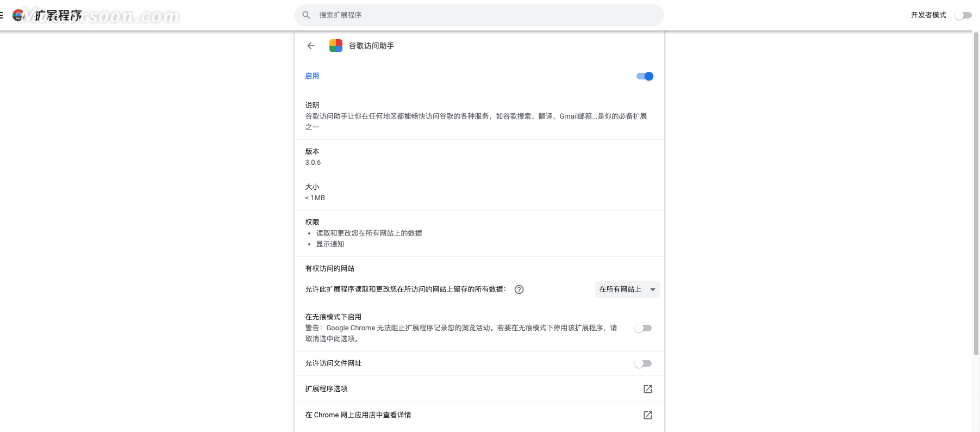Enable 开发者模式 toggle
The image size is (980, 432).
point(963,15)
